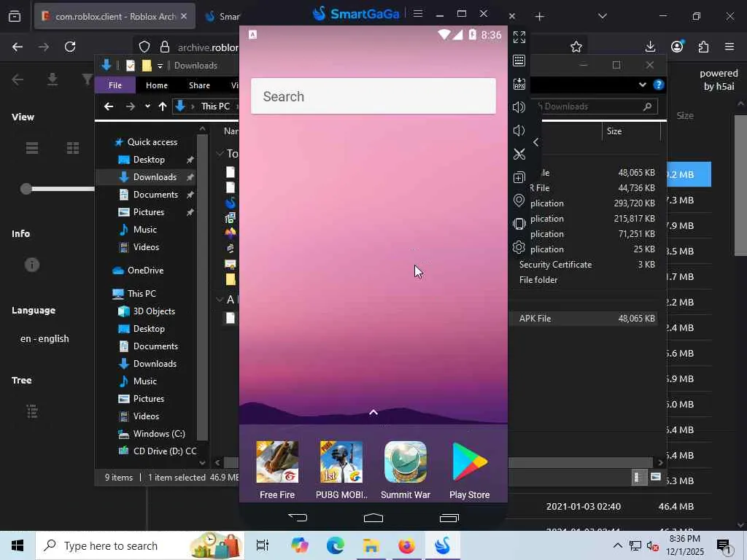Click the volume up icon in SmartGaGa sidebar
Image resolution: width=747 pixels, height=560 pixels.
(x=519, y=107)
